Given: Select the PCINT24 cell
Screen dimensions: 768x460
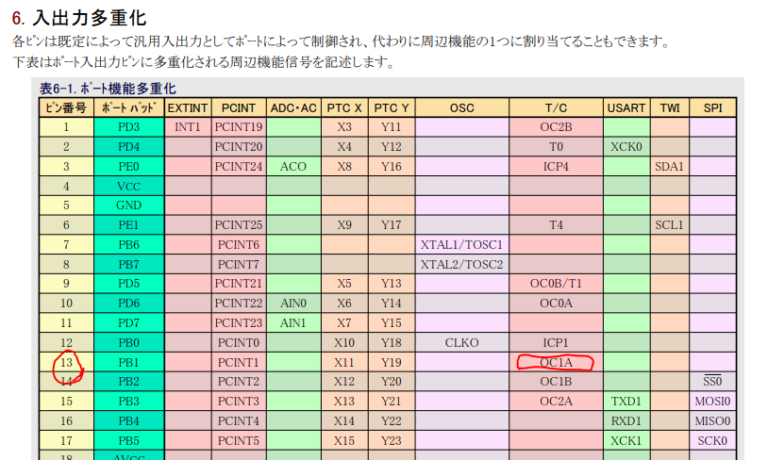Looking at the screenshot, I should click(x=239, y=166).
